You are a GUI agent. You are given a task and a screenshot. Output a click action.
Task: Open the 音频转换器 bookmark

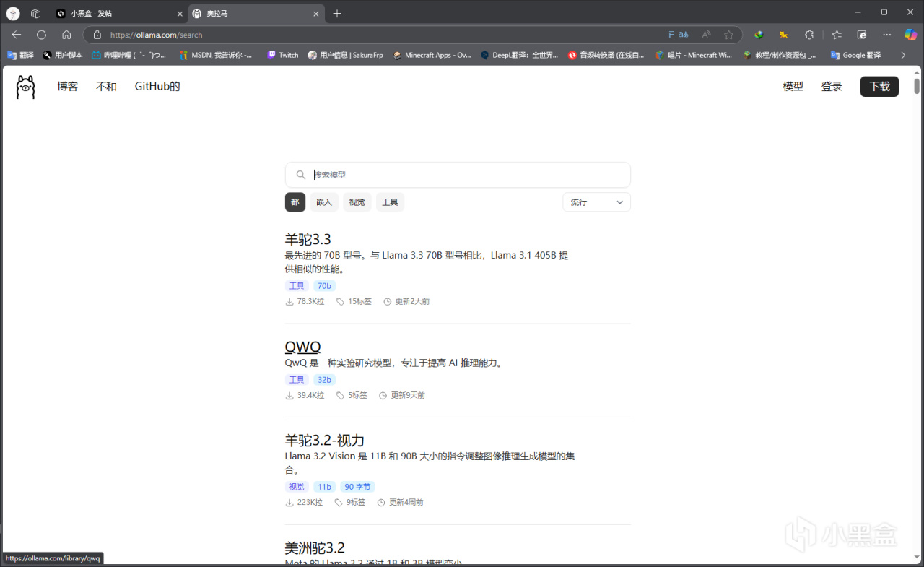tap(606, 55)
